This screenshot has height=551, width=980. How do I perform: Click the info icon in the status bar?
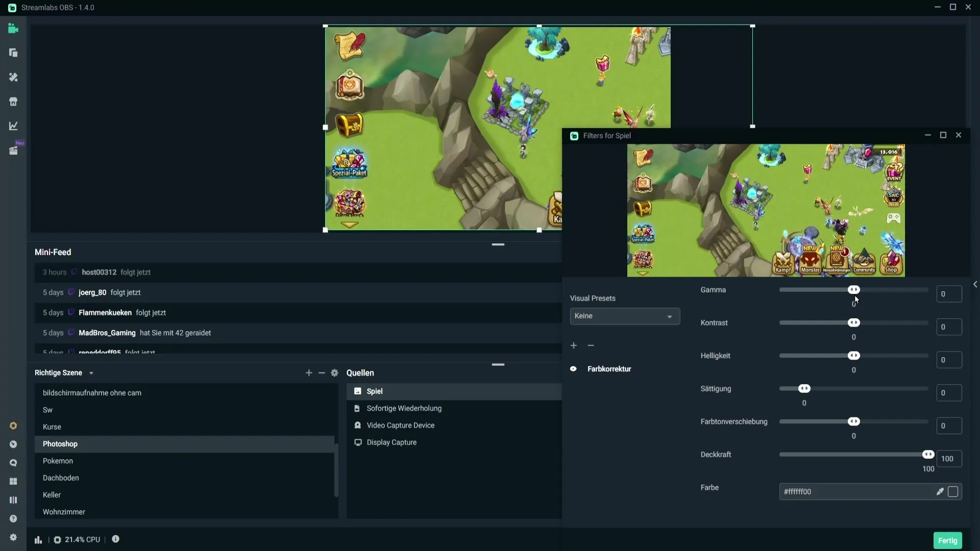pyautogui.click(x=116, y=539)
